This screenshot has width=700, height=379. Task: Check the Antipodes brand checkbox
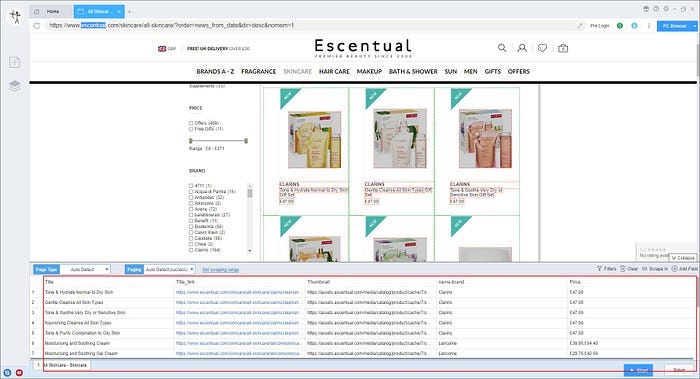(191, 197)
